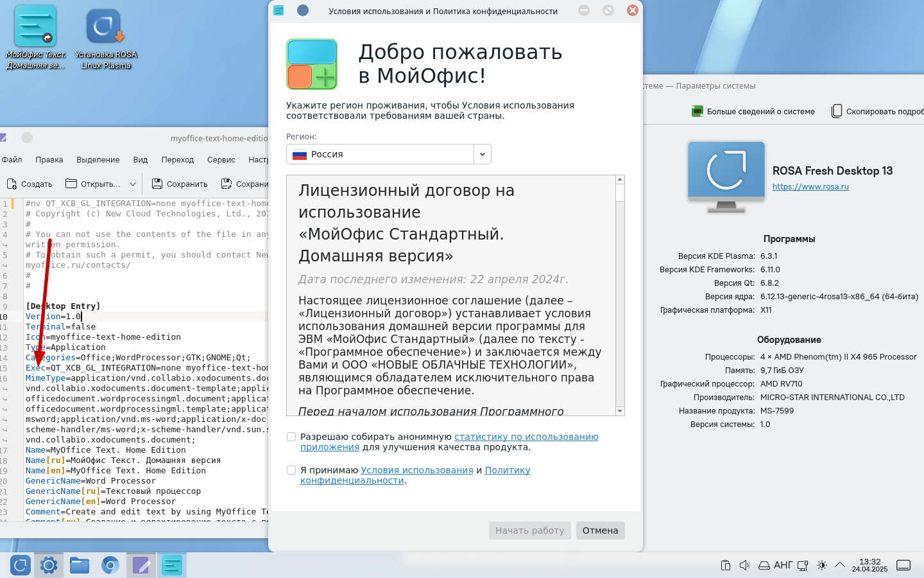Image resolution: width=924 pixels, height=578 pixels.
Task: Open the Условия использования link
Action: (x=417, y=470)
